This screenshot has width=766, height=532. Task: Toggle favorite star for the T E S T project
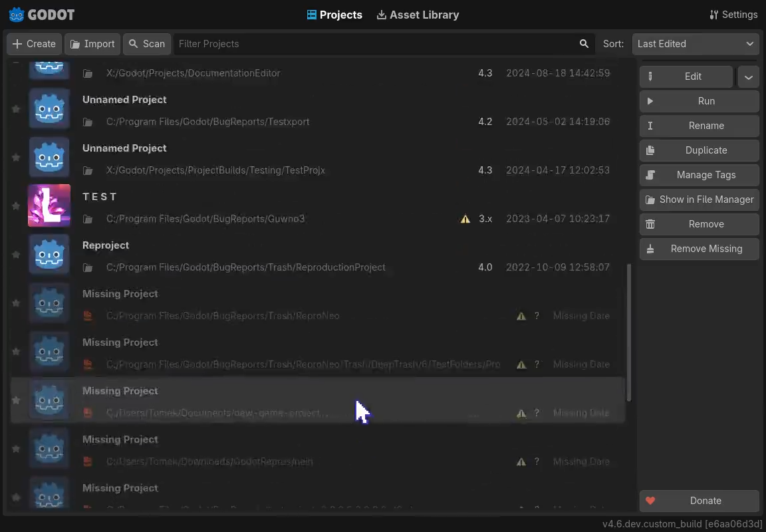[x=16, y=205]
